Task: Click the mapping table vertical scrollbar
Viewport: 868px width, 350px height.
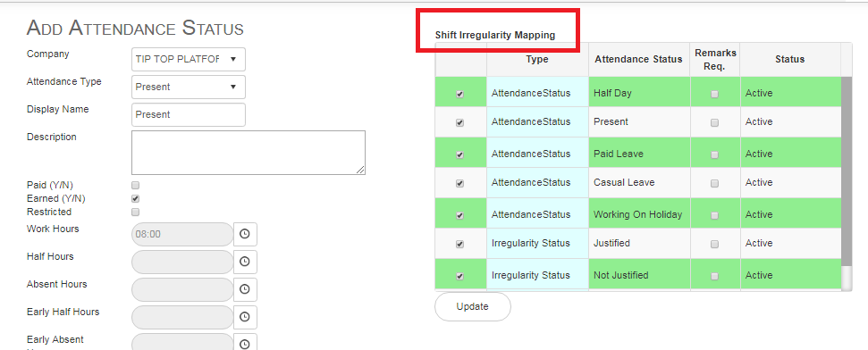Action: coord(847,171)
